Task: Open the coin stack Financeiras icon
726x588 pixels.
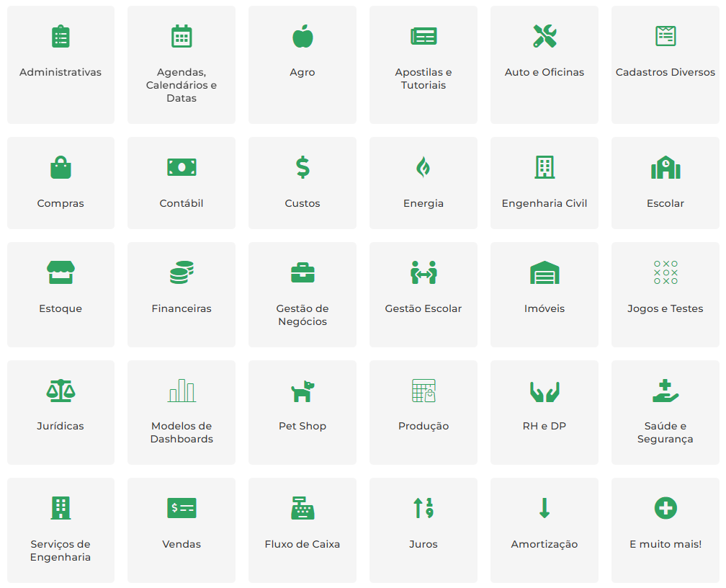Action: tap(181, 272)
